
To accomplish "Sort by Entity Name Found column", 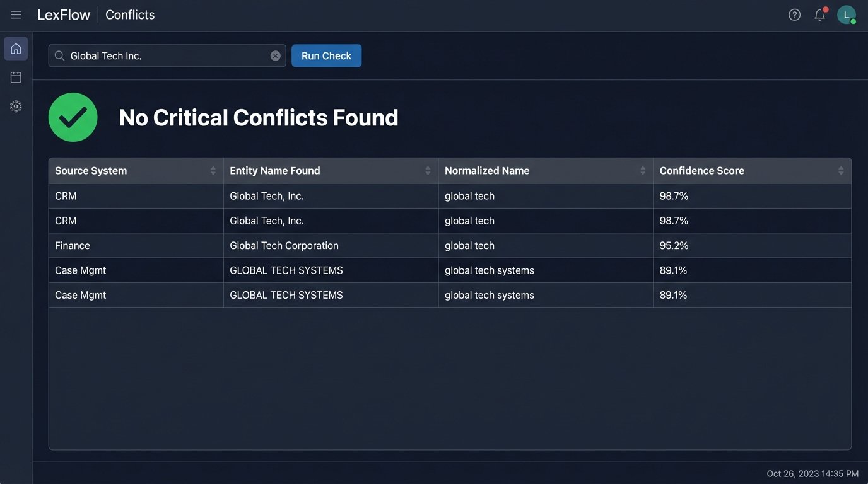I will click(428, 171).
